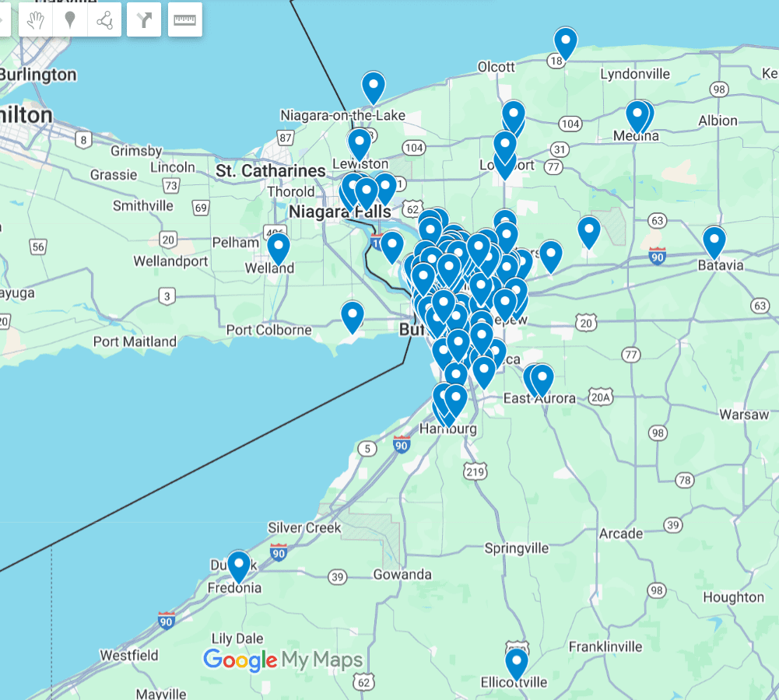Click the lone pin west of Route 63
779x700 pixels.
tap(589, 230)
